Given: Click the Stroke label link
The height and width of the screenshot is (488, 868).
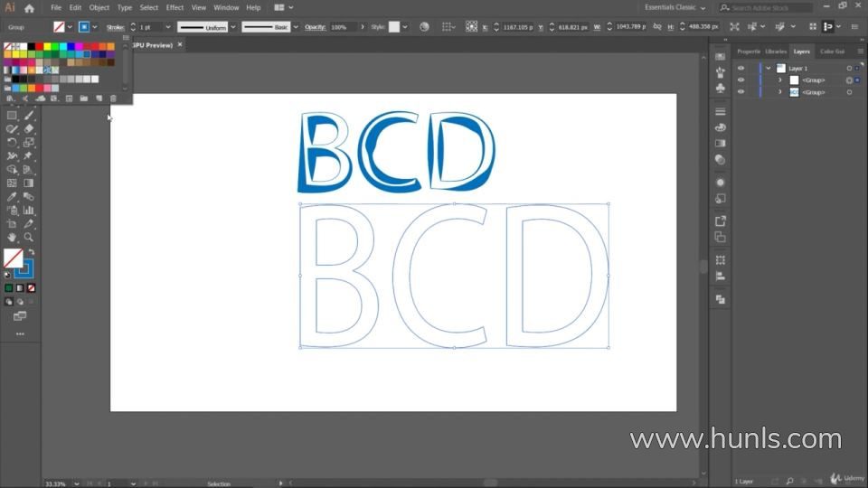Looking at the screenshot, I should tap(115, 27).
